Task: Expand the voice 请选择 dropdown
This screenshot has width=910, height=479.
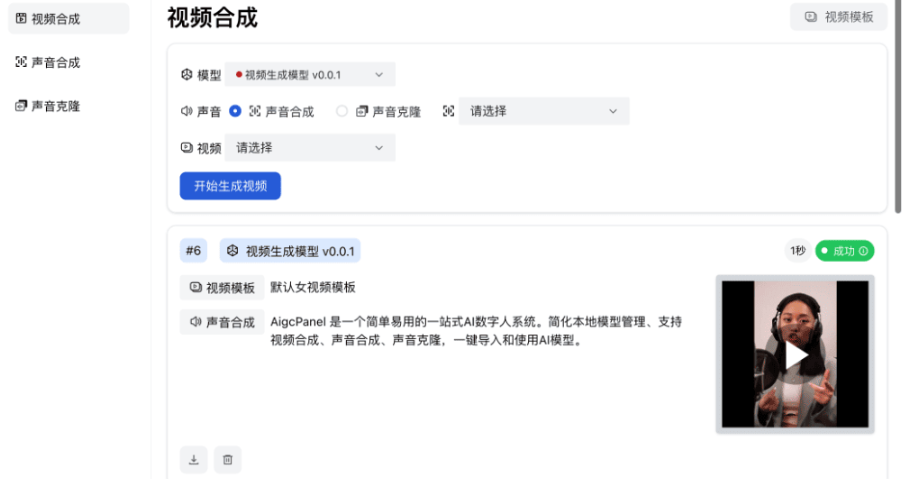Action: point(544,111)
